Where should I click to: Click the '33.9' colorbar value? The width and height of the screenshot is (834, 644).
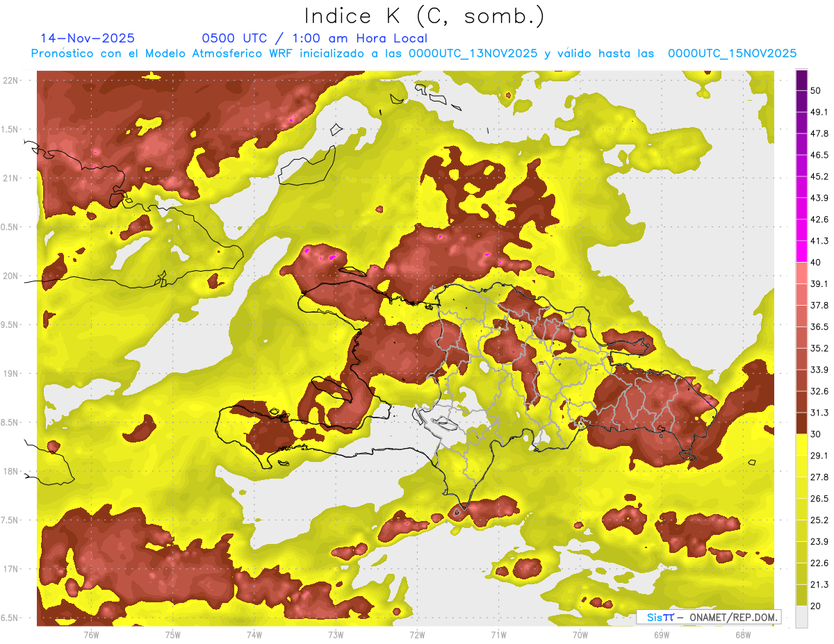coord(819,370)
